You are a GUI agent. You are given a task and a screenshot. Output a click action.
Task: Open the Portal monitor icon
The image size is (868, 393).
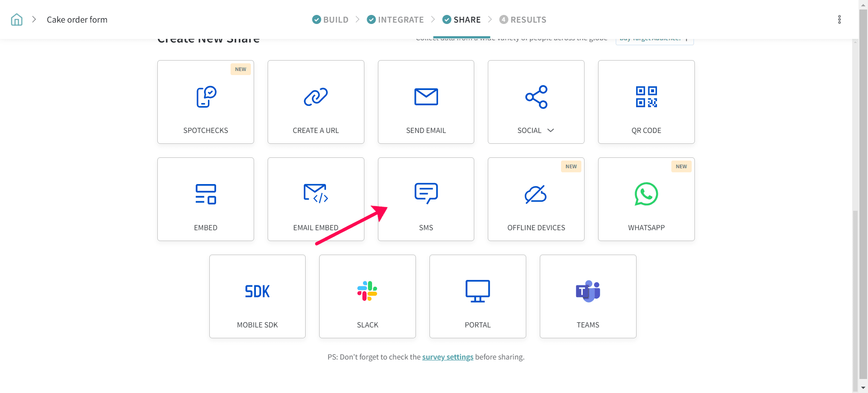pos(477,291)
